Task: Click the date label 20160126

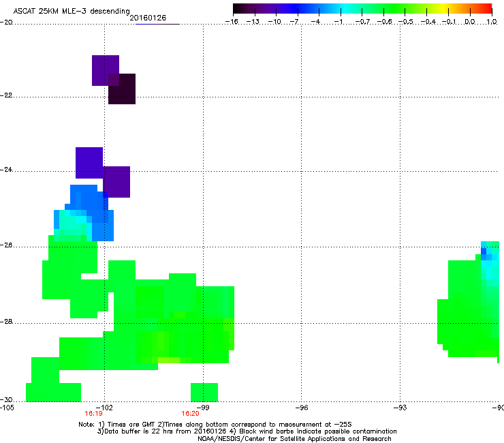Action: coord(148,18)
